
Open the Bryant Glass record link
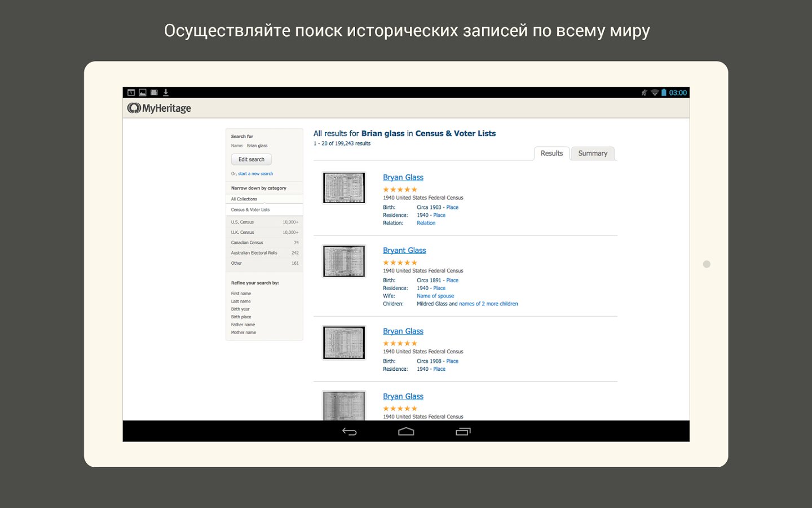pos(404,251)
